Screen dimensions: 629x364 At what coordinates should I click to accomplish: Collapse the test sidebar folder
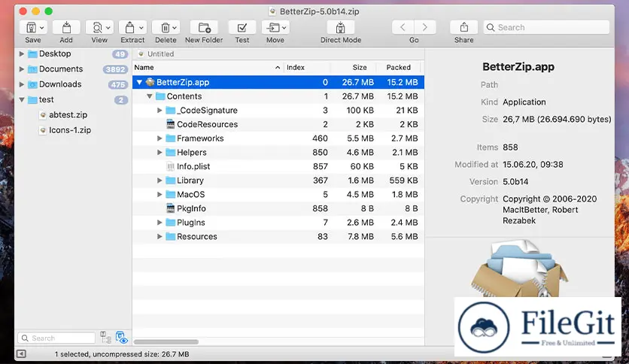(22, 100)
